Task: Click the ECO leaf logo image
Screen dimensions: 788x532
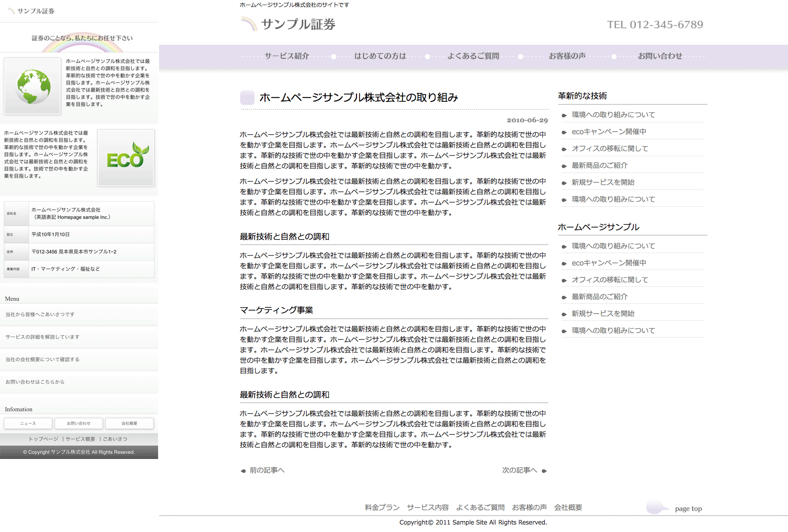Action: tap(126, 158)
